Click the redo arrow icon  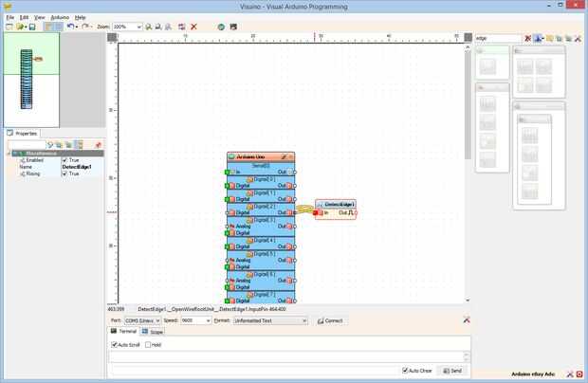[85, 27]
